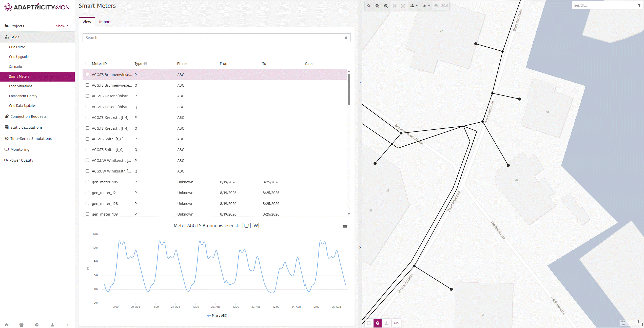Open the grid layout dropdown in map toolbar

click(414, 6)
